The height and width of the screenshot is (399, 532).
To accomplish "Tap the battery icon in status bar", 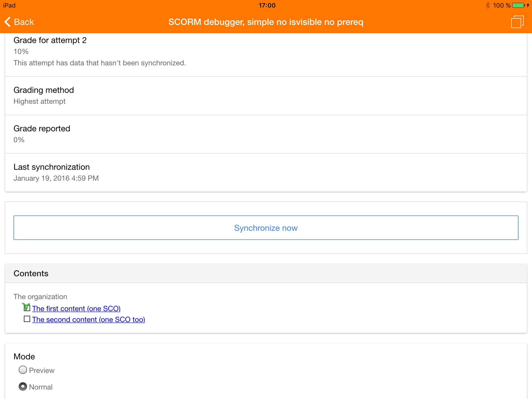I will pyautogui.click(x=518, y=5).
